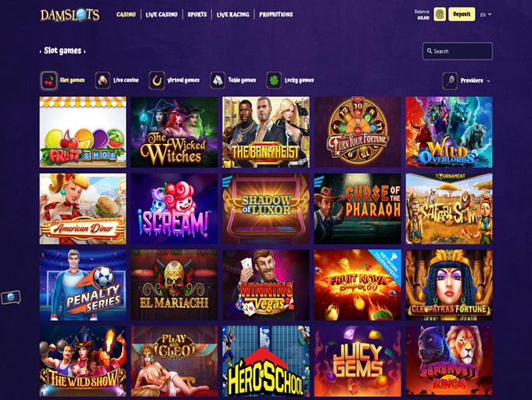Click the spiral icon beside Deposit
The height and width of the screenshot is (400, 532).
coord(440,14)
